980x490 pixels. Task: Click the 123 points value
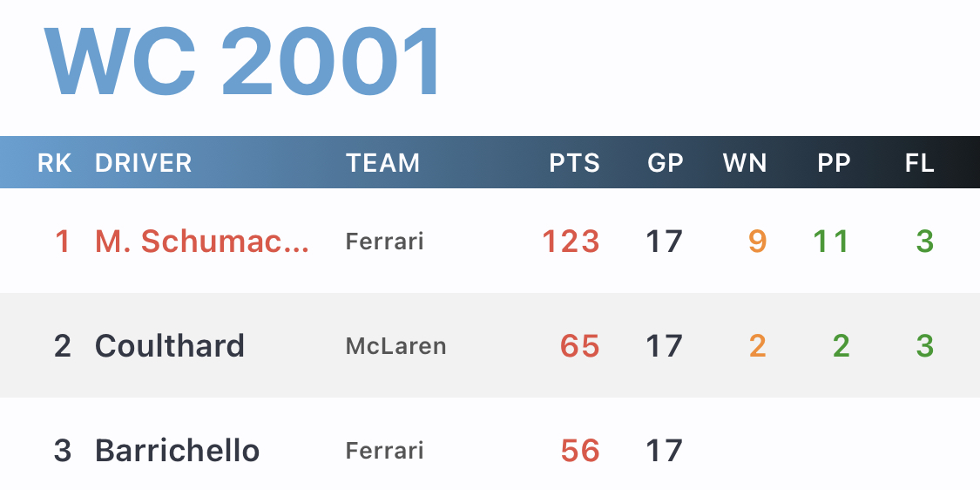[x=571, y=242]
